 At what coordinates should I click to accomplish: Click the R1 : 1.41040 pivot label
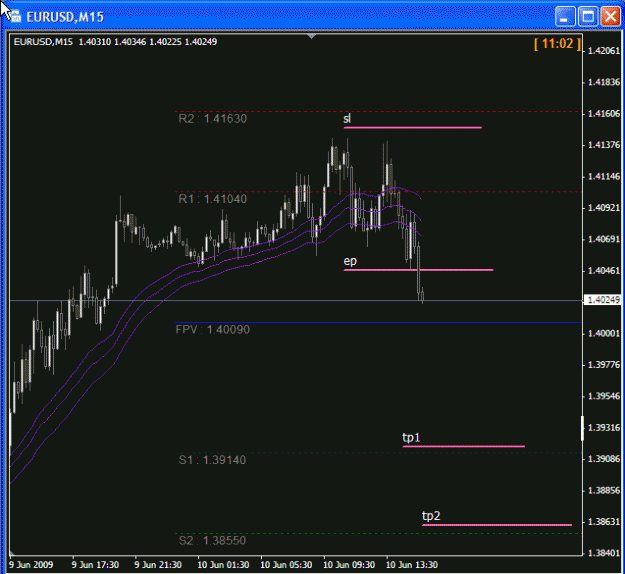pos(213,199)
